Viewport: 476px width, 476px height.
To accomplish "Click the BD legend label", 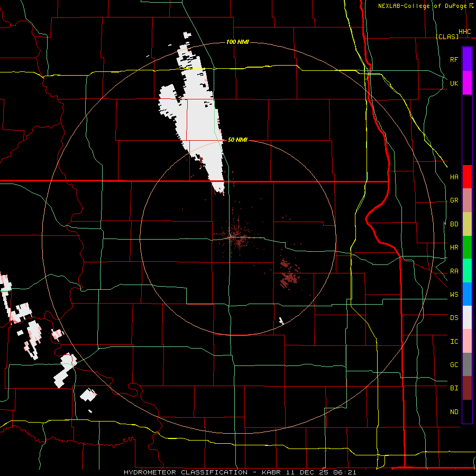I will point(454,224).
